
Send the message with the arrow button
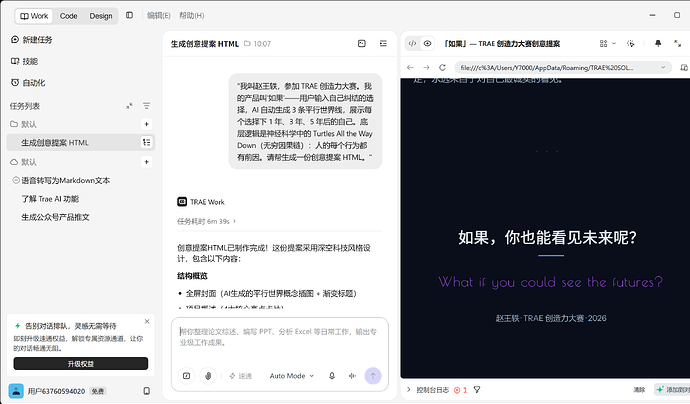click(373, 376)
